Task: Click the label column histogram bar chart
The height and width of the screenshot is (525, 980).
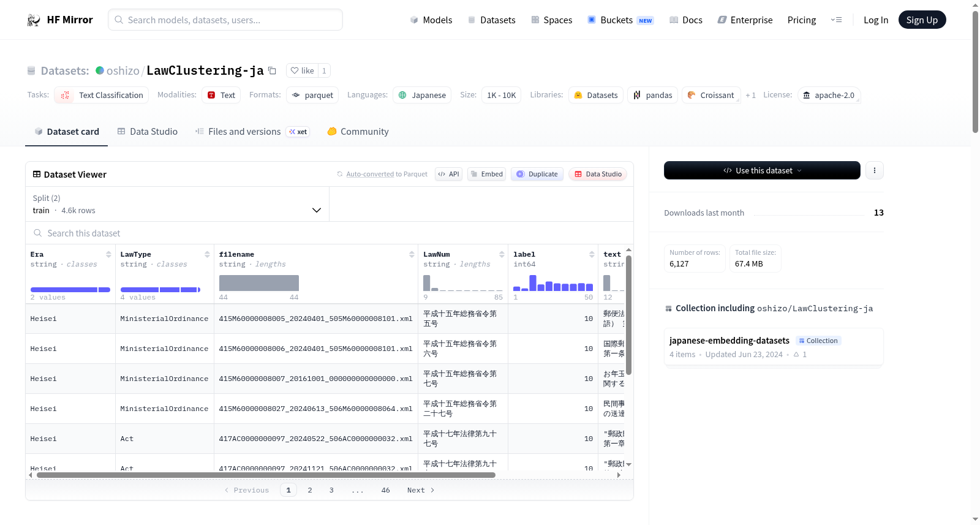Action: coord(552,283)
